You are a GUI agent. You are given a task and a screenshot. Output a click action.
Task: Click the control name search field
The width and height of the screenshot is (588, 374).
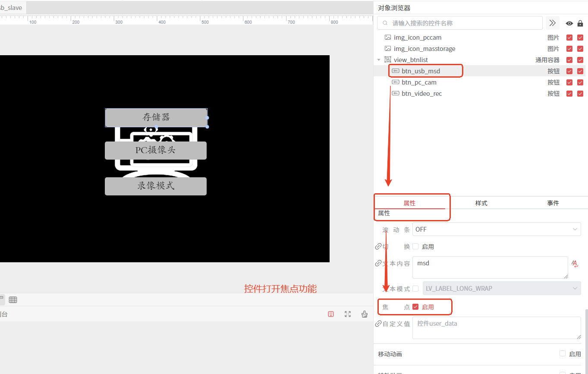[x=459, y=23]
